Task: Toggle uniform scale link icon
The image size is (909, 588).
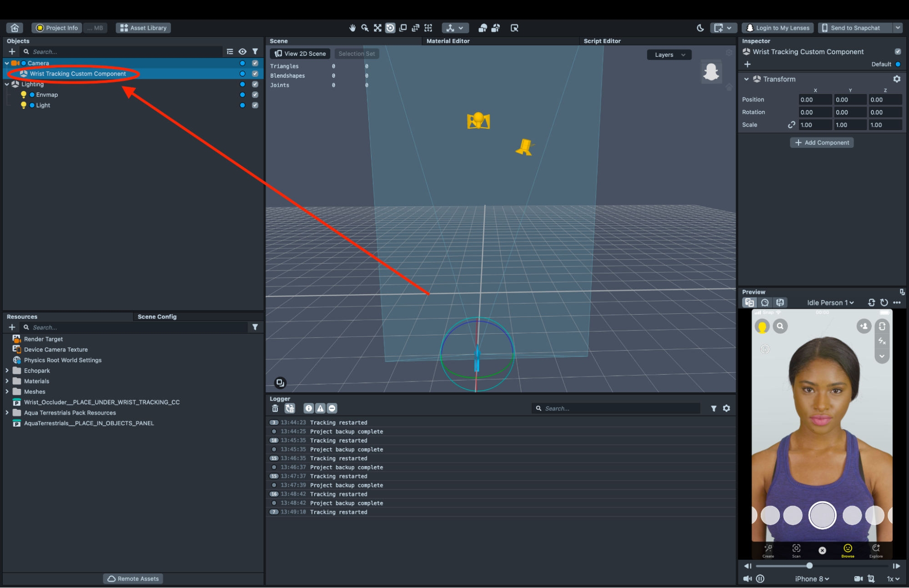Action: tap(792, 125)
